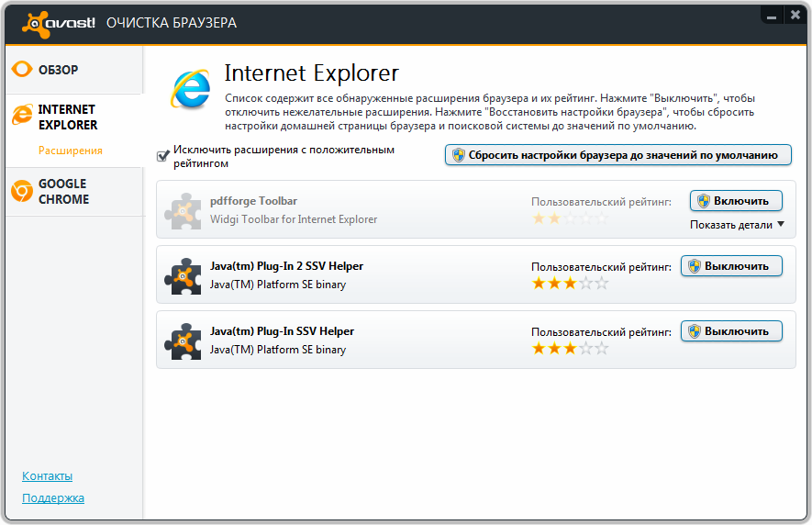Reset browser settings to default values
Viewport: 812px width, 525px height.
click(617, 155)
